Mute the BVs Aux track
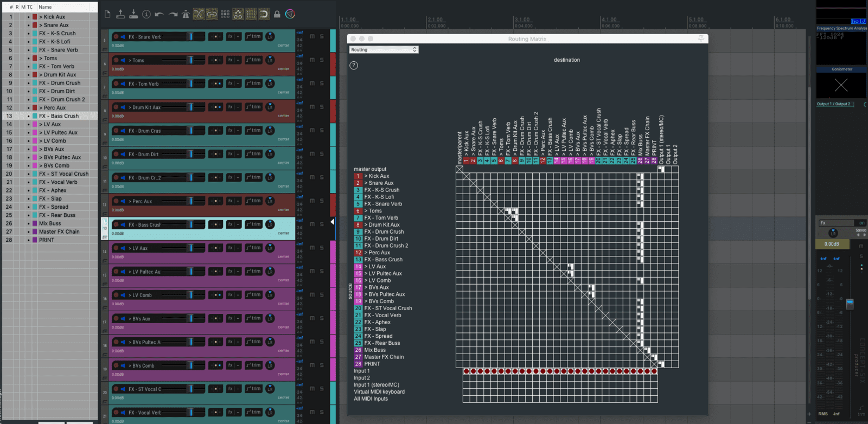 [x=312, y=318]
